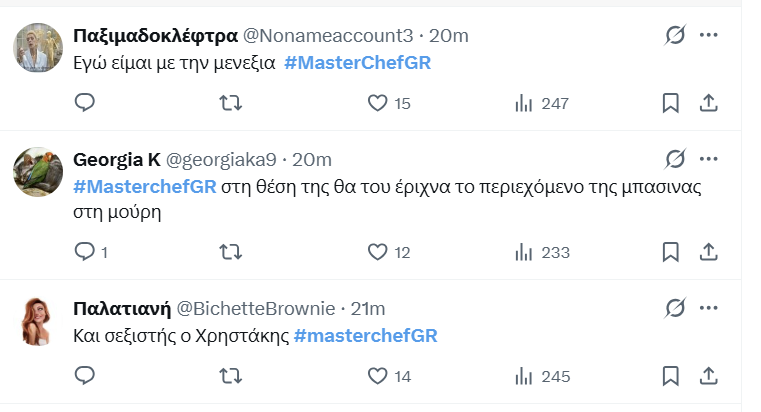Open more options on Παλατιανή's tweet

click(x=709, y=308)
